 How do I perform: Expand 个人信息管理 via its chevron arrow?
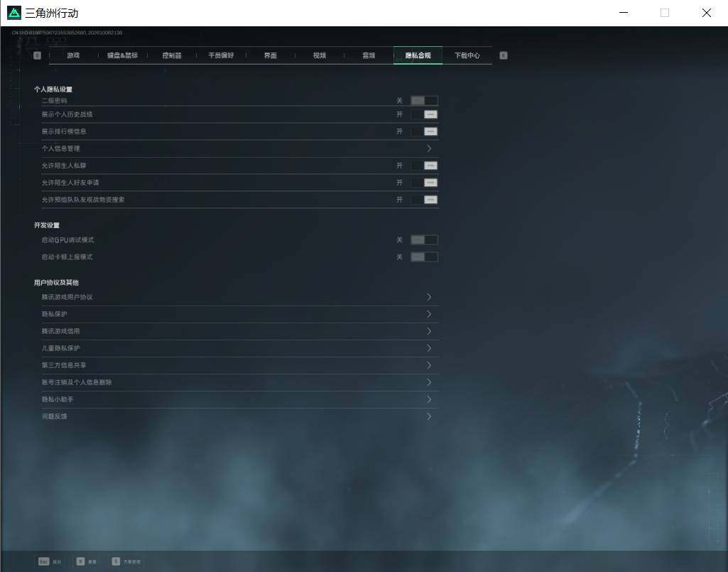429,149
